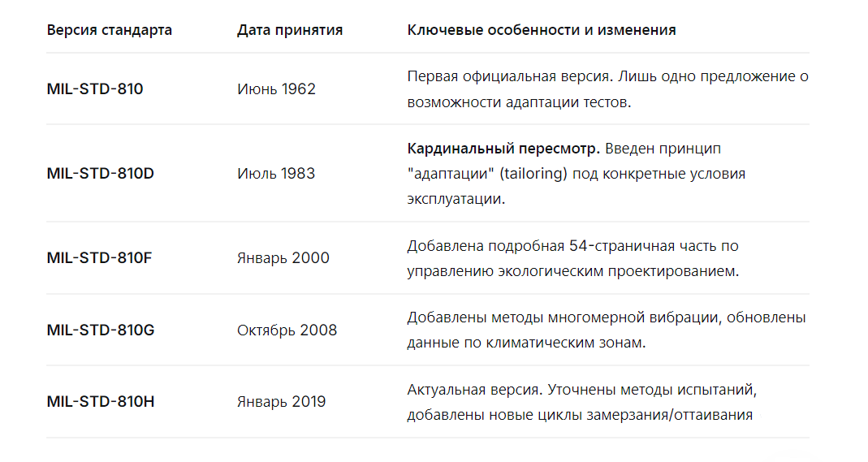Select the MIL-STD-810 version cell
Viewport: 868px width, 462px height.
click(x=95, y=89)
